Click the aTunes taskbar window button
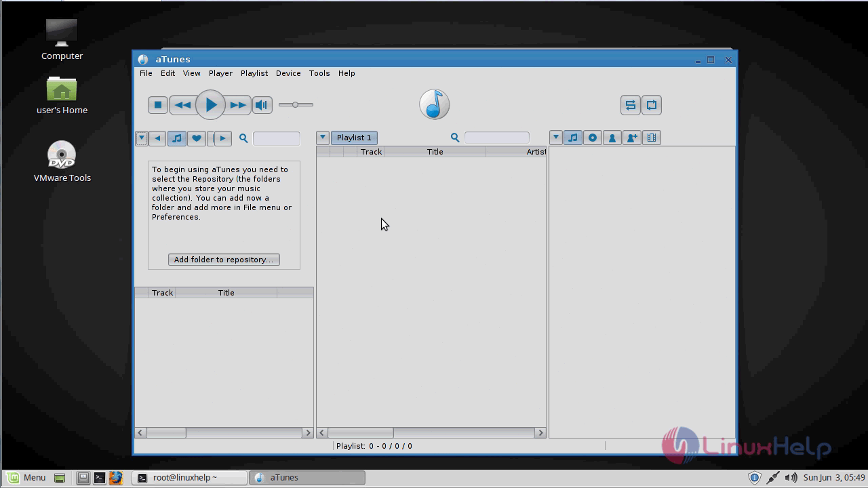The image size is (868, 488). (308, 478)
